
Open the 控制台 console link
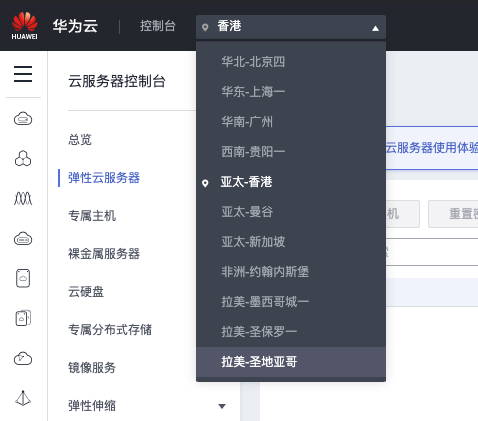[157, 26]
